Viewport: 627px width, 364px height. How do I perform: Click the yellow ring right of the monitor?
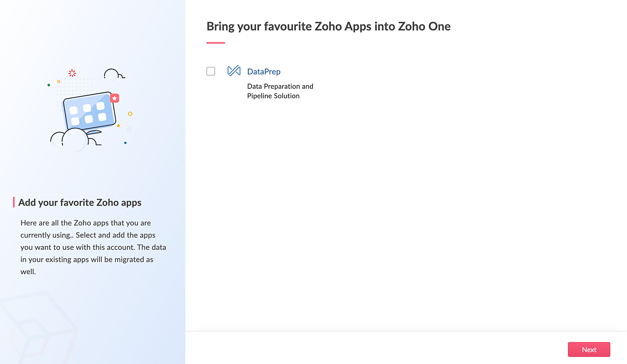click(x=130, y=114)
